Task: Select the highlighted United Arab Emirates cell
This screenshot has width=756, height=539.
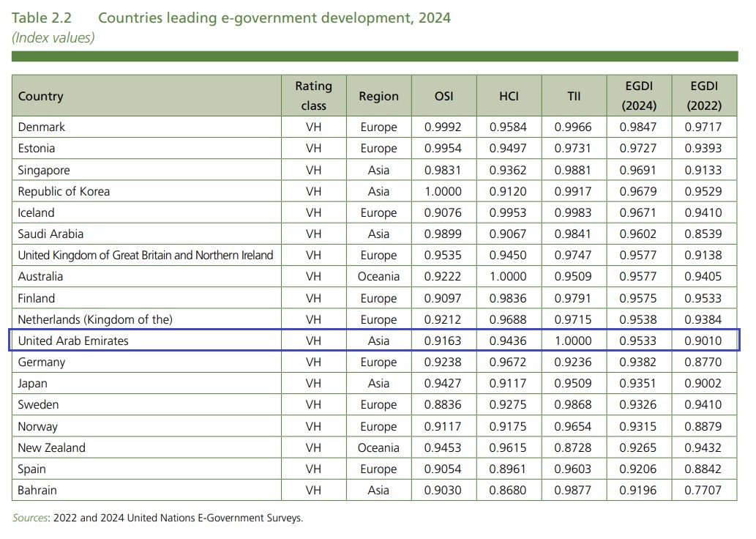Action: (73, 341)
